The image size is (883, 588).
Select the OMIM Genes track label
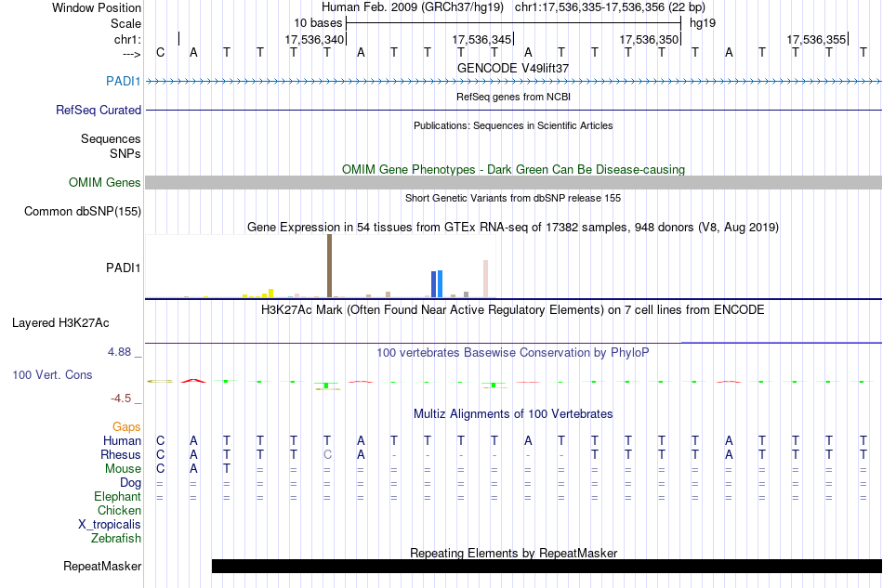point(104,182)
